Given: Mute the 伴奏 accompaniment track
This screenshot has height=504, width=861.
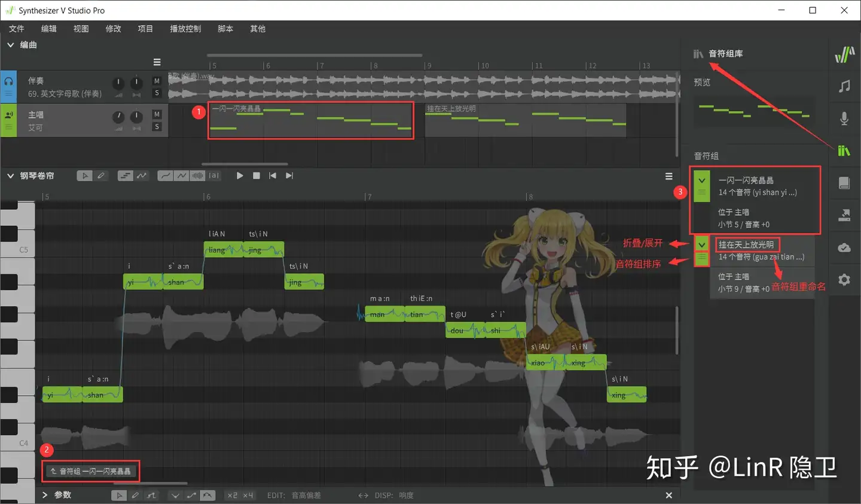Looking at the screenshot, I should click(x=157, y=81).
